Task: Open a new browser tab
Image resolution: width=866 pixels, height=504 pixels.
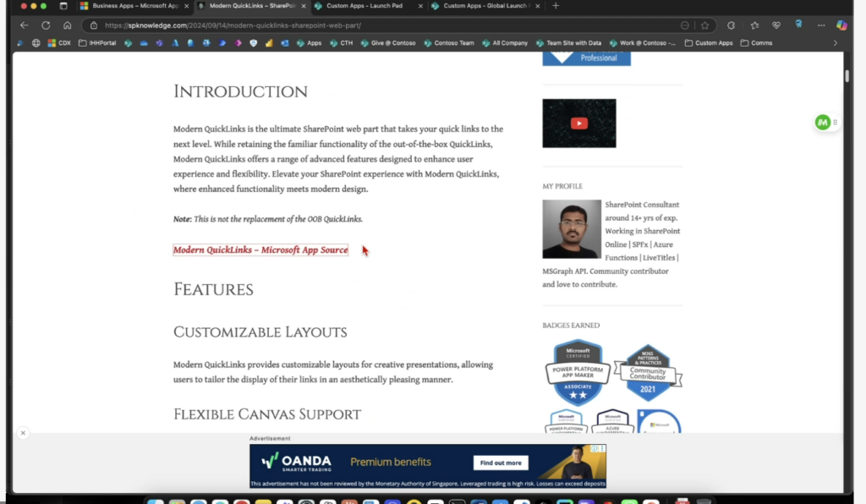Action: (x=556, y=6)
